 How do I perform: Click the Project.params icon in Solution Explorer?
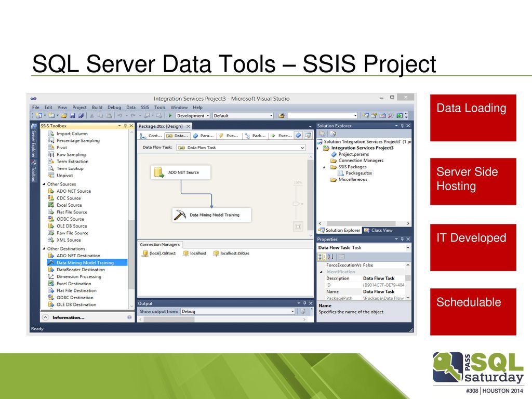pyautogui.click(x=334, y=154)
